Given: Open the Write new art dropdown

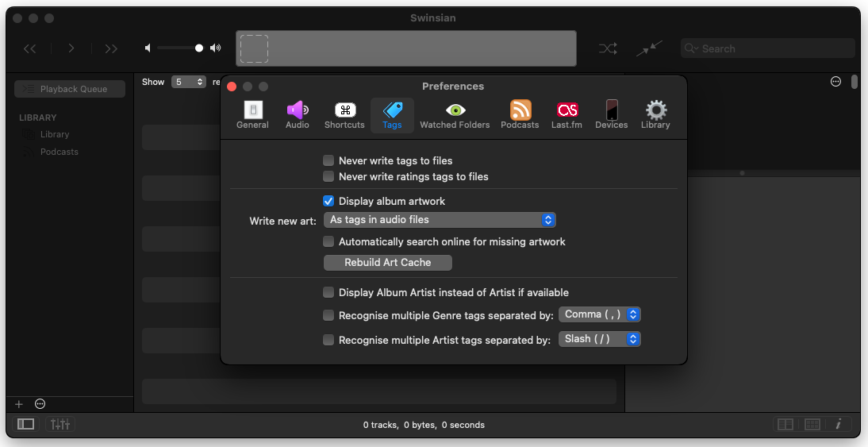Looking at the screenshot, I should click(440, 220).
